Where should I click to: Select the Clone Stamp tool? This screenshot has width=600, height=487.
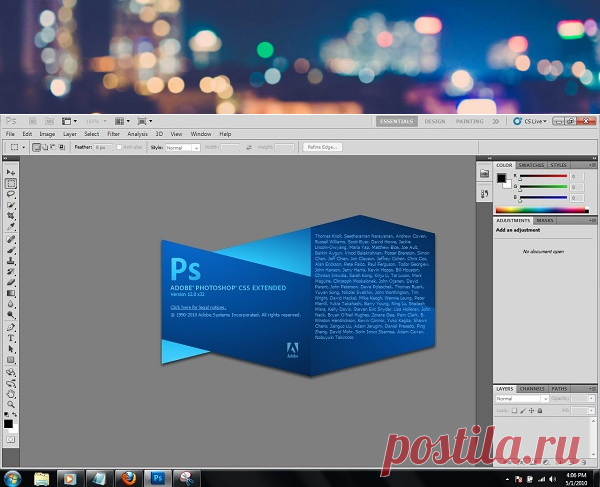(11, 261)
